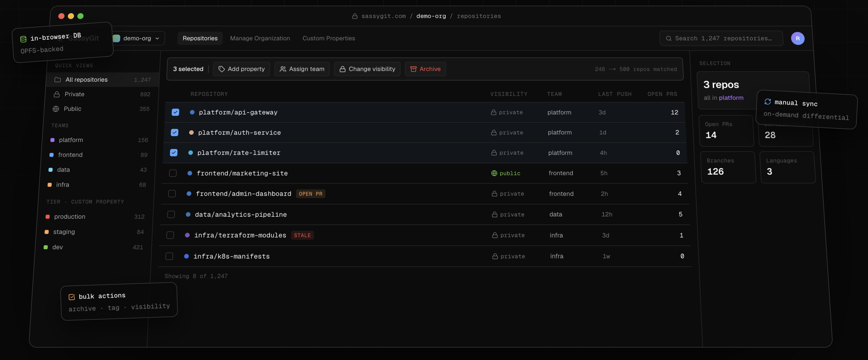The height and width of the screenshot is (360, 868).
Task: Click the search magnifier icon
Action: click(x=669, y=38)
